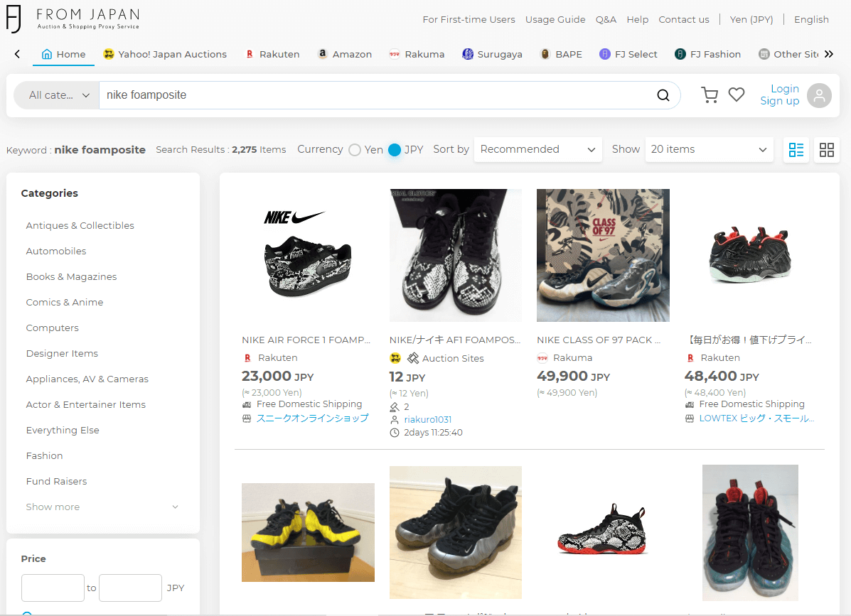851x616 pixels.
Task: Click the Contact us link
Action: pos(684,19)
